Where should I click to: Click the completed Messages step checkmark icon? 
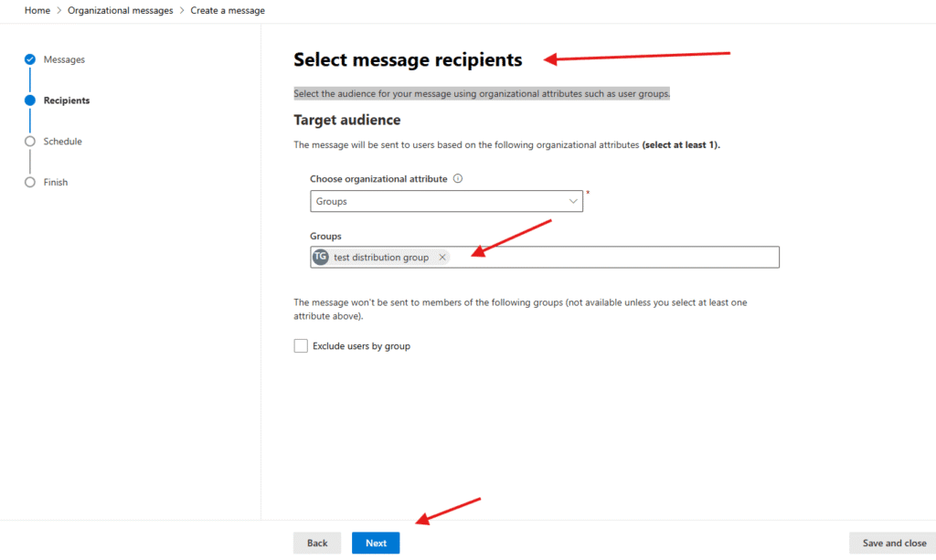pyautogui.click(x=30, y=59)
